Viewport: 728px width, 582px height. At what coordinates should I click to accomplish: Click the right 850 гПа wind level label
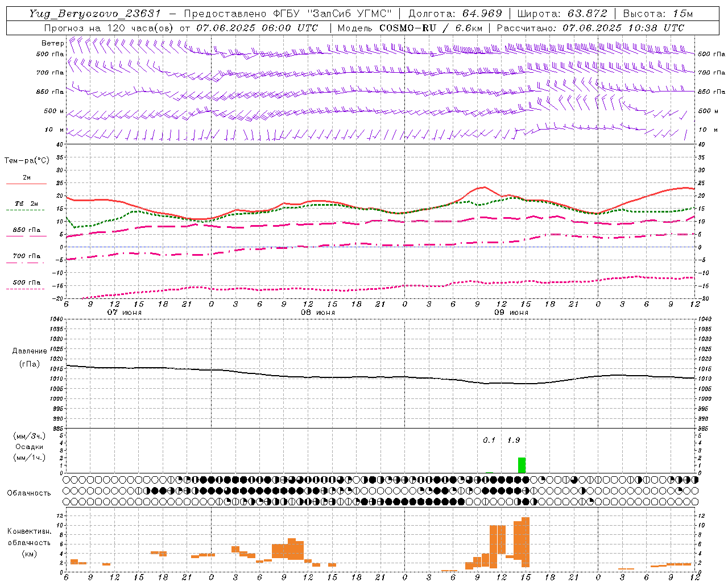click(x=712, y=92)
